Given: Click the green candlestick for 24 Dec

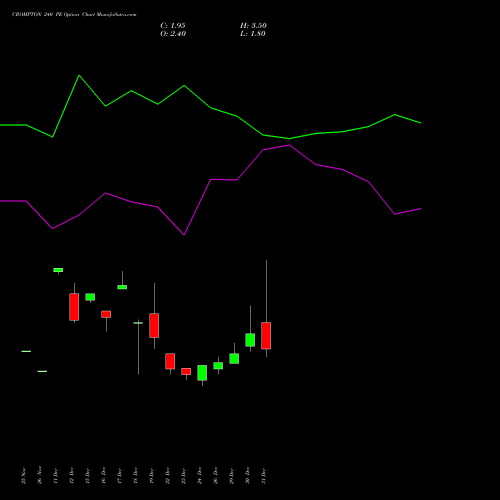Looking at the screenshot, I should 202,373.
